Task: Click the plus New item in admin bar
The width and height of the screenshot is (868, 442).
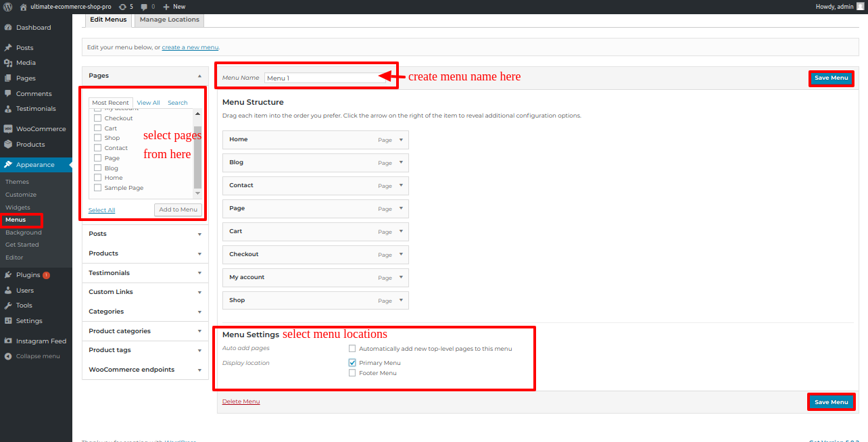Action: [174, 6]
